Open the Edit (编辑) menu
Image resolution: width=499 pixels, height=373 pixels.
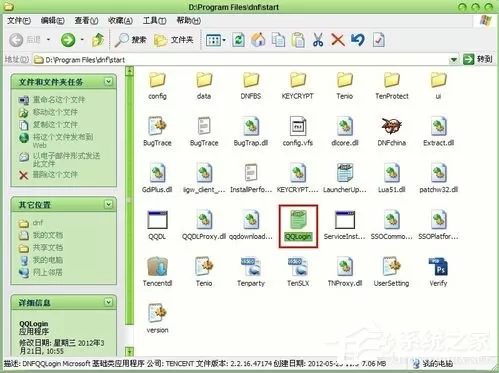[x=52, y=21]
